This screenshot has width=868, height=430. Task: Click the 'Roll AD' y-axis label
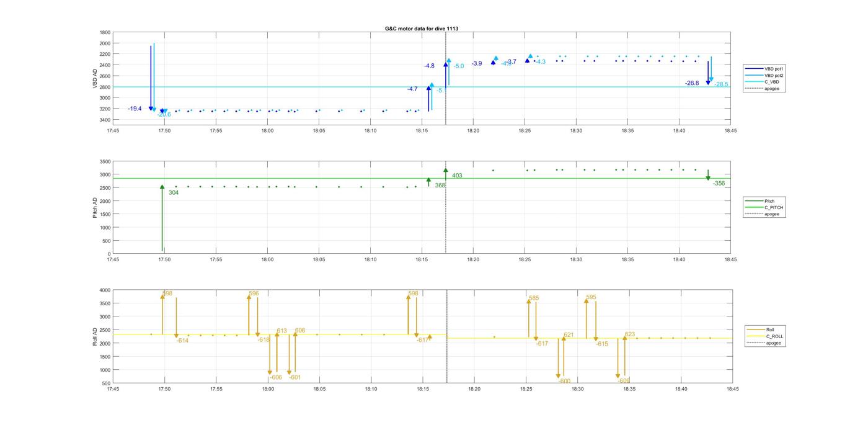tap(95, 336)
